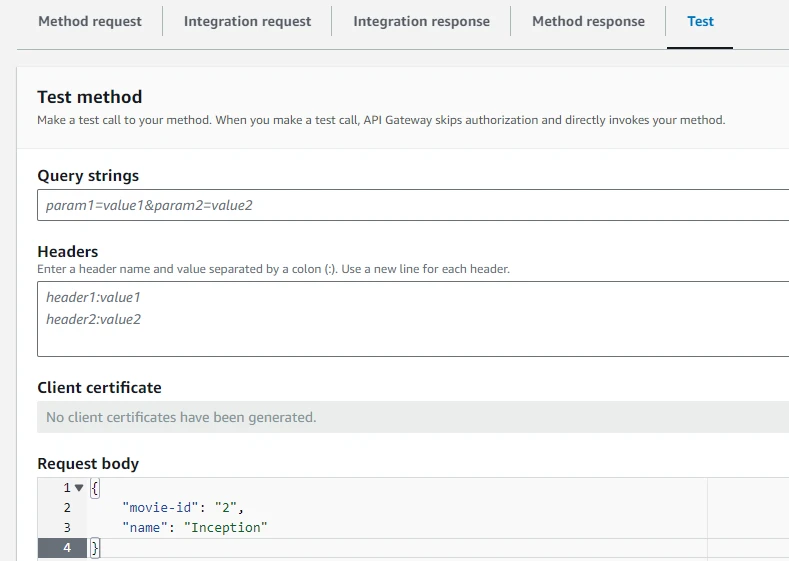Focus the Query strings input field
789x561 pixels.
tap(412, 205)
